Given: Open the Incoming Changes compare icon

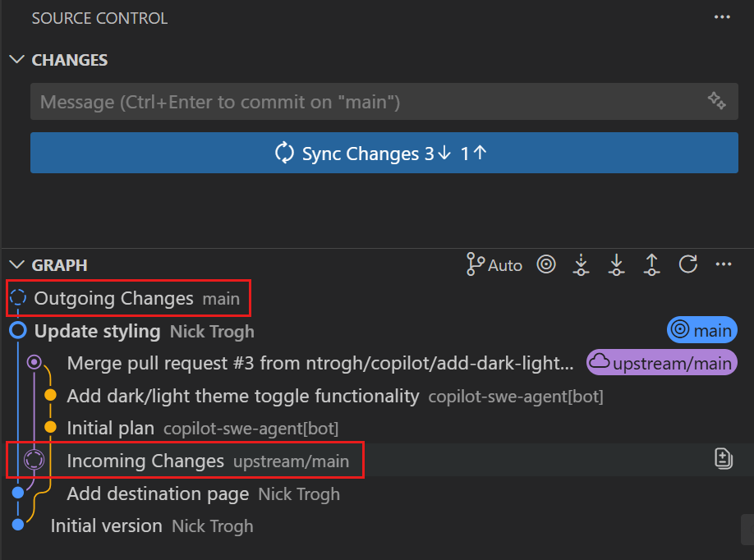Looking at the screenshot, I should coord(723,458).
